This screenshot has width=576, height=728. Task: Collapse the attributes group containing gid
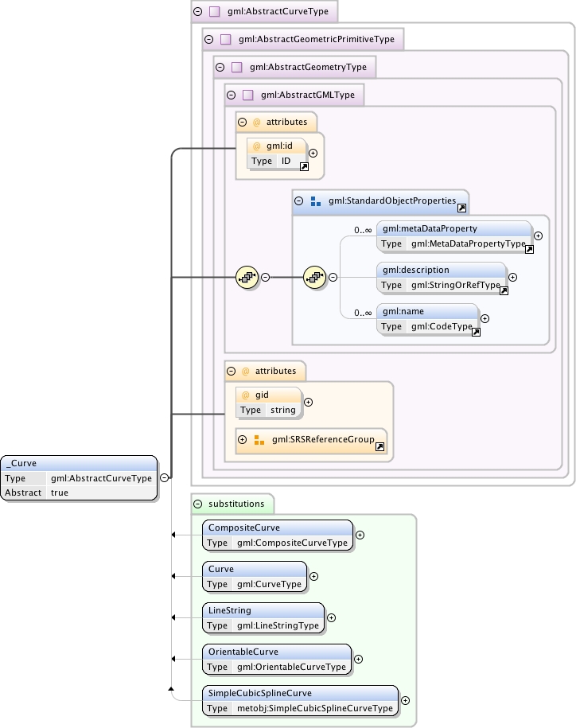click(232, 371)
